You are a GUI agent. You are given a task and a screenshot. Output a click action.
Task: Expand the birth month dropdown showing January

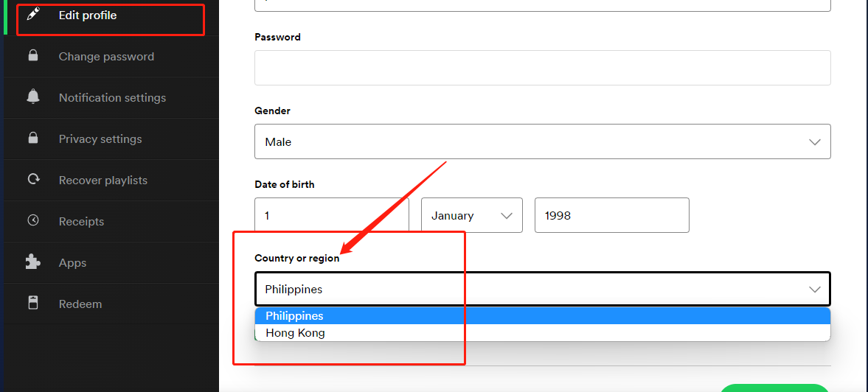pyautogui.click(x=471, y=215)
